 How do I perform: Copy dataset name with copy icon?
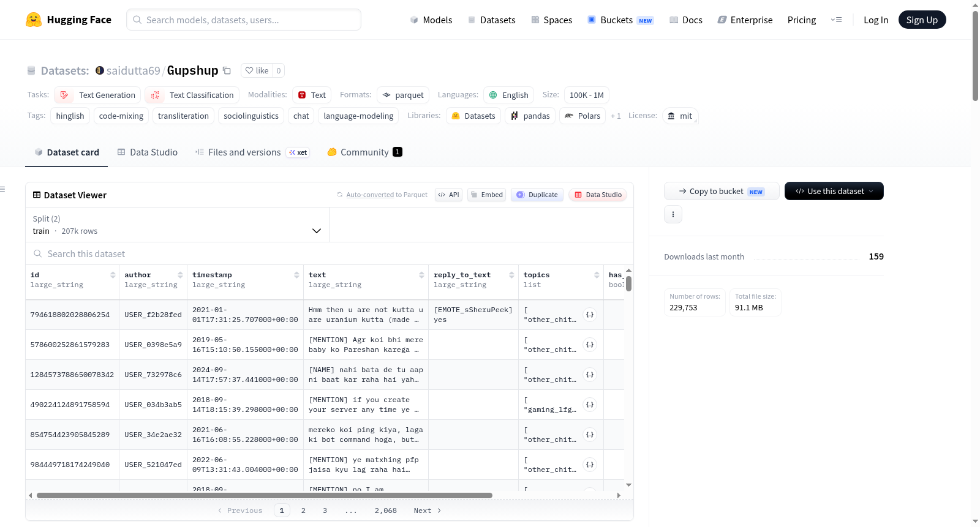tap(227, 70)
